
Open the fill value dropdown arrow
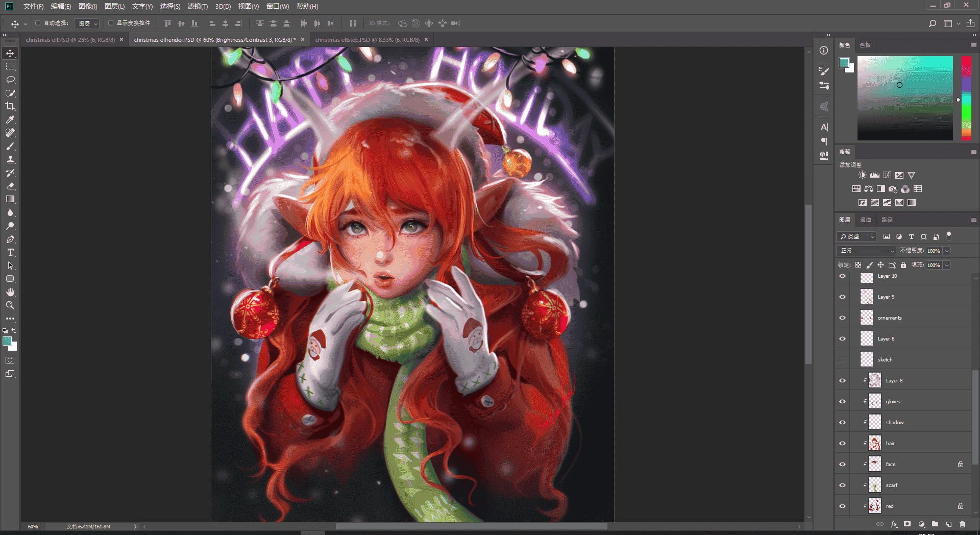pyautogui.click(x=947, y=265)
